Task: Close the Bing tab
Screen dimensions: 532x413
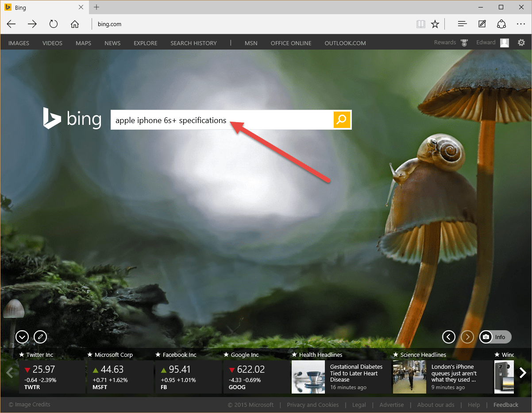Action: click(81, 7)
